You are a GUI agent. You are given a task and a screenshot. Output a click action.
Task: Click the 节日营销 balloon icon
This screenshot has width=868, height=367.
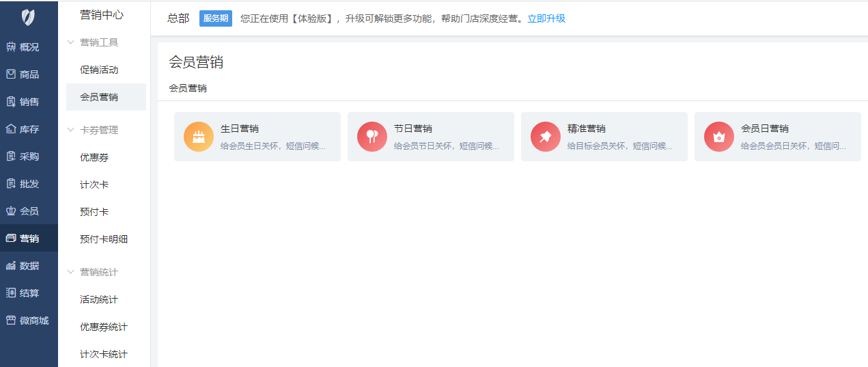coord(372,137)
